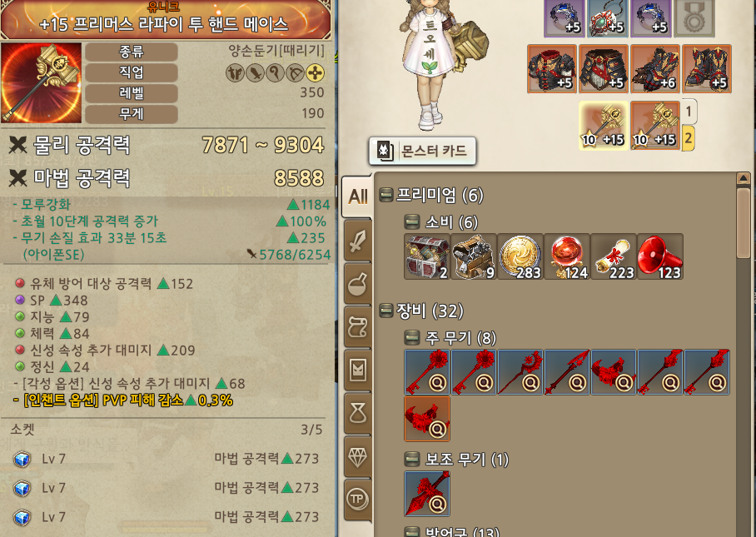Select the red sub-weapon dagger item
756x537 pixels.
pyautogui.click(x=426, y=494)
